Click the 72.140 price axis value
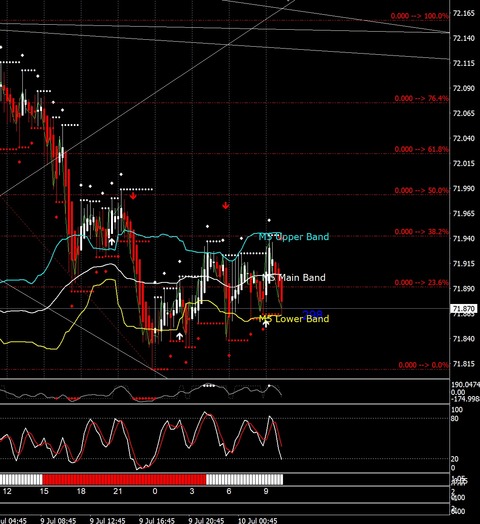 [x=464, y=38]
